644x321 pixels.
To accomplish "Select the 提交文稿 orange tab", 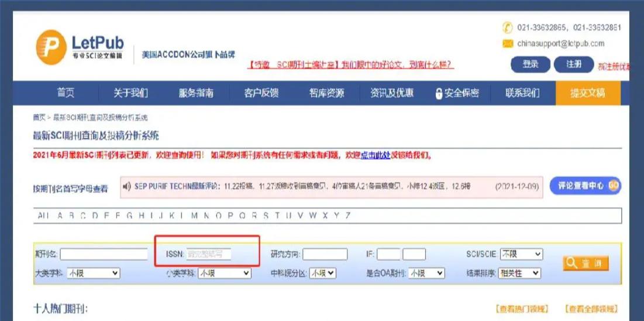I will point(588,93).
